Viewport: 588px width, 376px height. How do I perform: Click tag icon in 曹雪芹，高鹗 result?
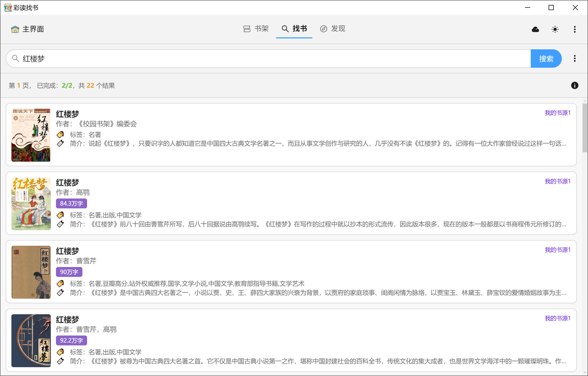[60, 352]
